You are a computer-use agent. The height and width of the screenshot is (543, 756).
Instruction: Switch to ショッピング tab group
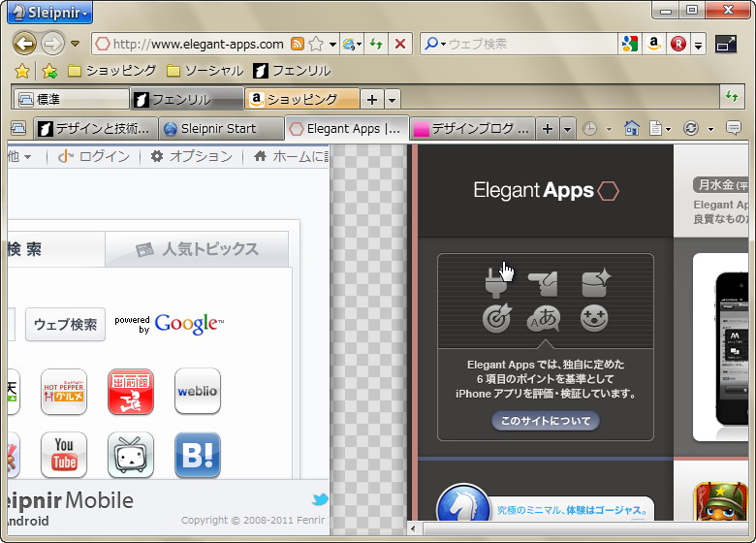click(301, 99)
